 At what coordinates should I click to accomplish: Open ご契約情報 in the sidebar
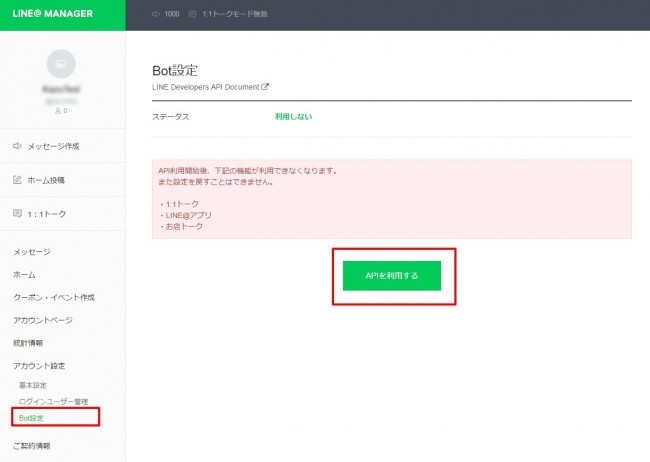(x=32, y=446)
